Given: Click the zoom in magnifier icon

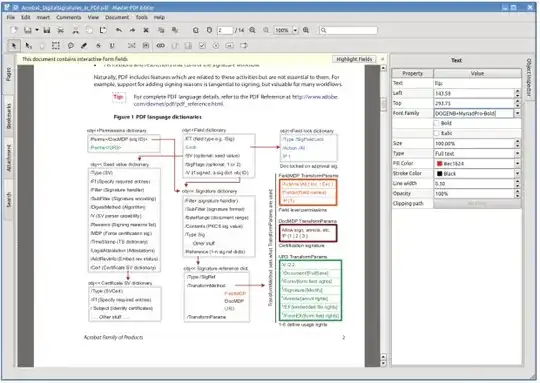Looking at the screenshot, I should coord(306,30).
